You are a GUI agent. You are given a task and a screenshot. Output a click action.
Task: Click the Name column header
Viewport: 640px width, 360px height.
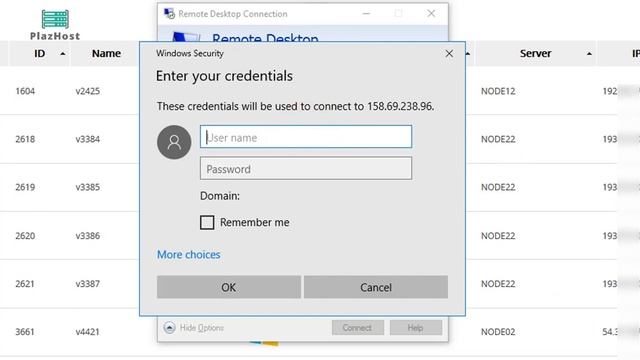(106, 53)
